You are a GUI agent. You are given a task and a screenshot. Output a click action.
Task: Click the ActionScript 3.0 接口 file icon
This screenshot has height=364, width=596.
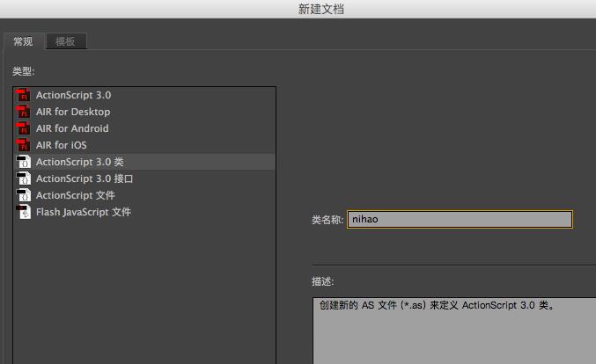[x=23, y=178]
